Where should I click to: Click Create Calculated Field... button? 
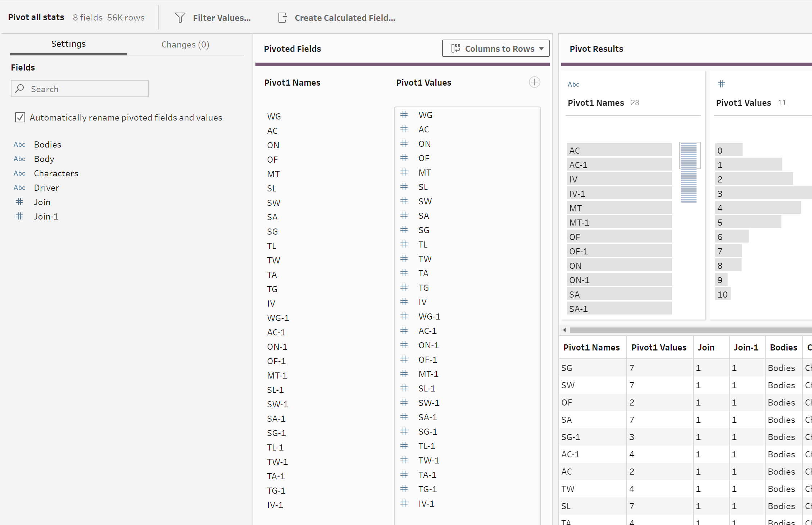[345, 18]
